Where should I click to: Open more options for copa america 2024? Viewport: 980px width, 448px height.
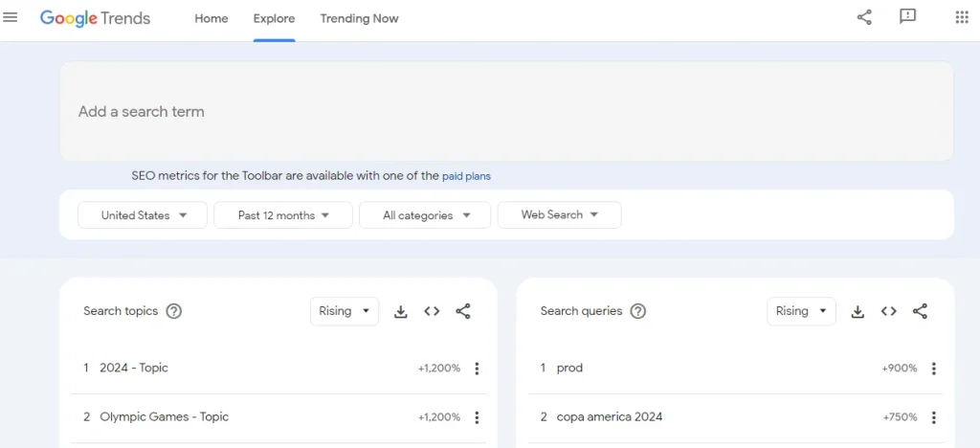click(934, 417)
